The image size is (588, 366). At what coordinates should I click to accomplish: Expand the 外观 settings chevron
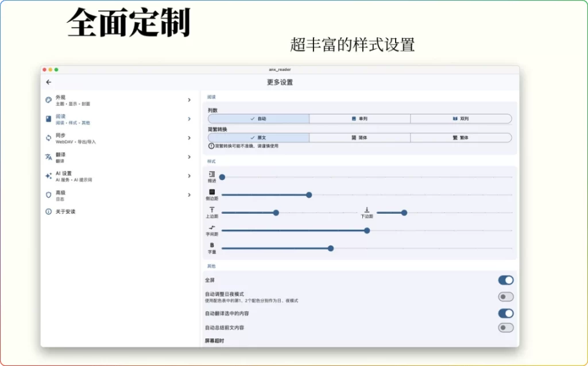(189, 99)
